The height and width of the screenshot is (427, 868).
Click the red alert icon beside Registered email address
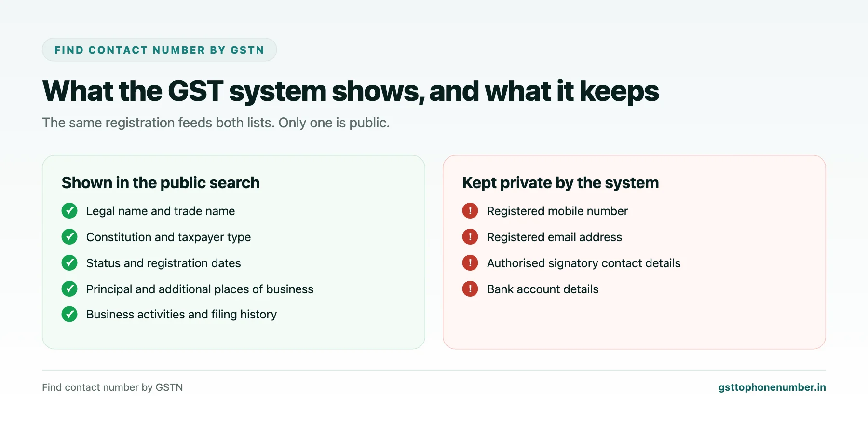(470, 237)
